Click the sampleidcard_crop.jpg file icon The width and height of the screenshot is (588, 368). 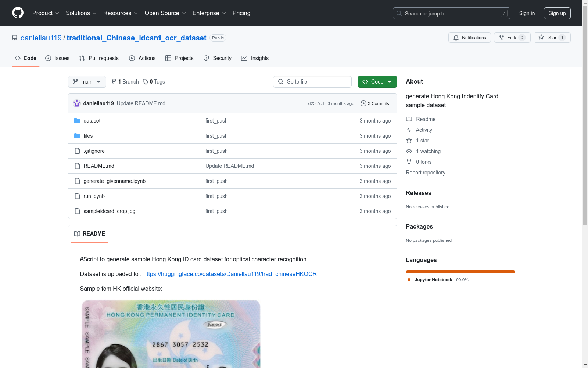tap(77, 211)
